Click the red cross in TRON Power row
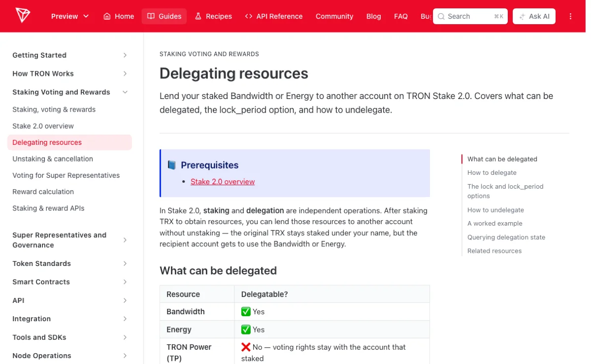 tap(246, 347)
